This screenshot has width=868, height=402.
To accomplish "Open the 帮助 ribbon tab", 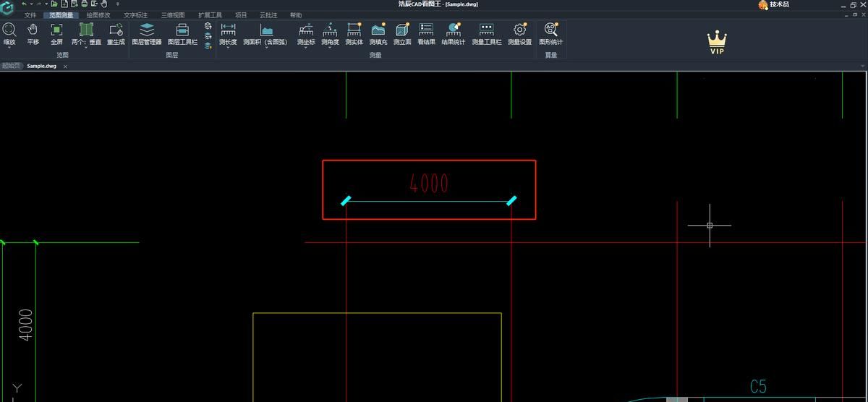I will point(296,15).
